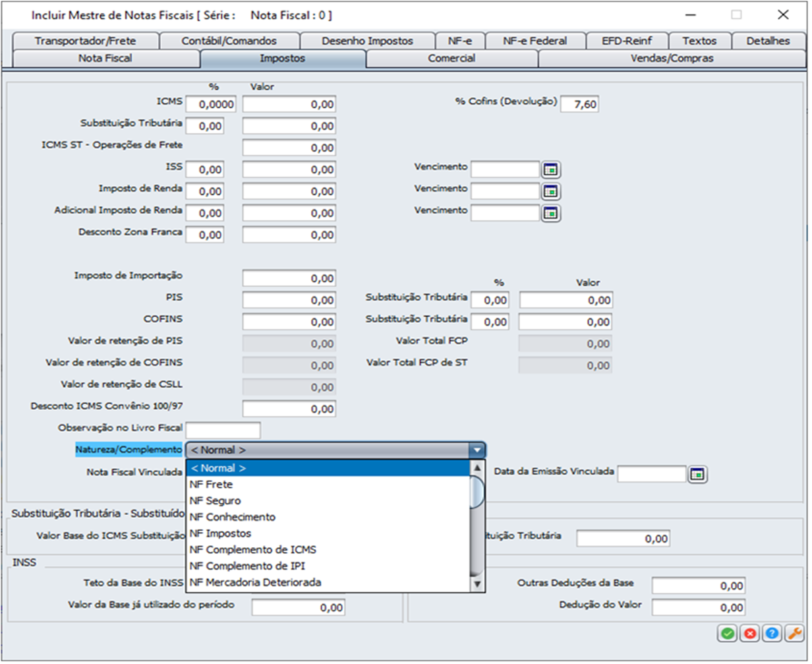
Task: Close the Incluir Mestre de Notas Fiscais window
Action: (783, 15)
